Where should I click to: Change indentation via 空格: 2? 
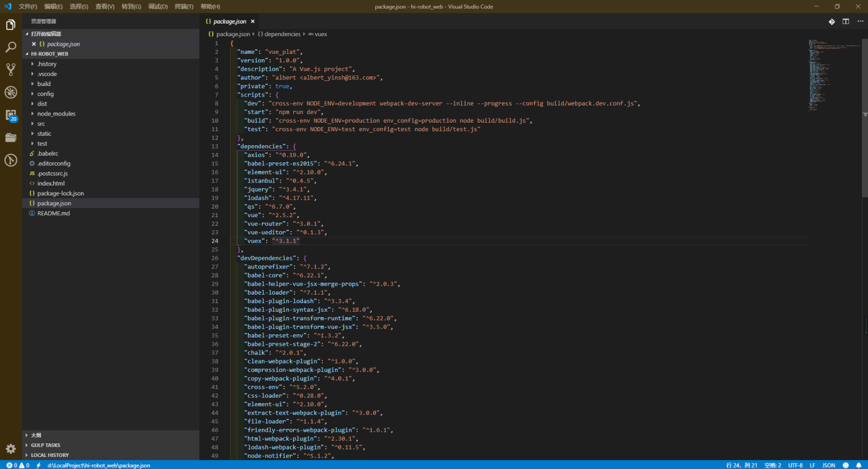(x=773, y=465)
